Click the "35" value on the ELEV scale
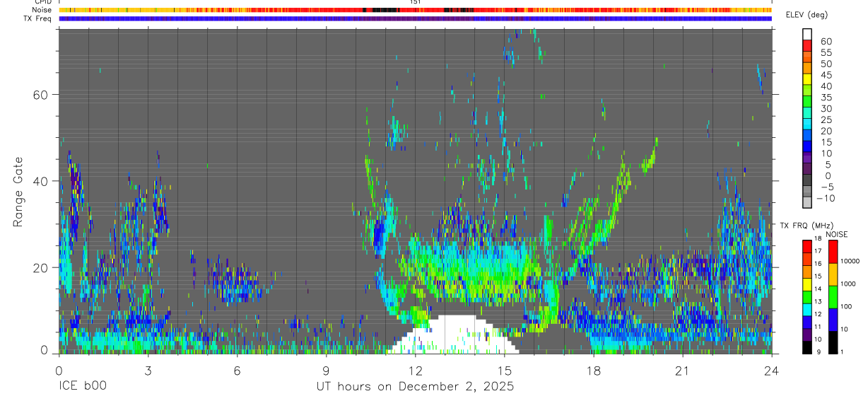This screenshot has height=401, width=868. click(826, 98)
